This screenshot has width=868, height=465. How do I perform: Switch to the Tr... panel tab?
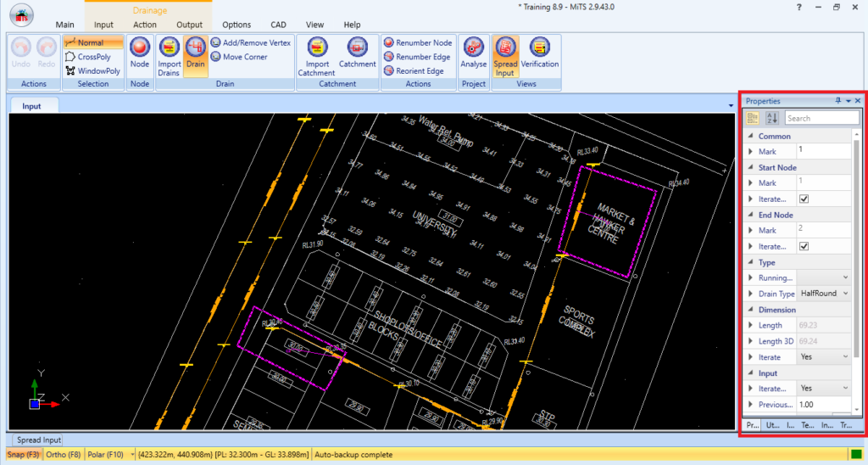pos(846,425)
